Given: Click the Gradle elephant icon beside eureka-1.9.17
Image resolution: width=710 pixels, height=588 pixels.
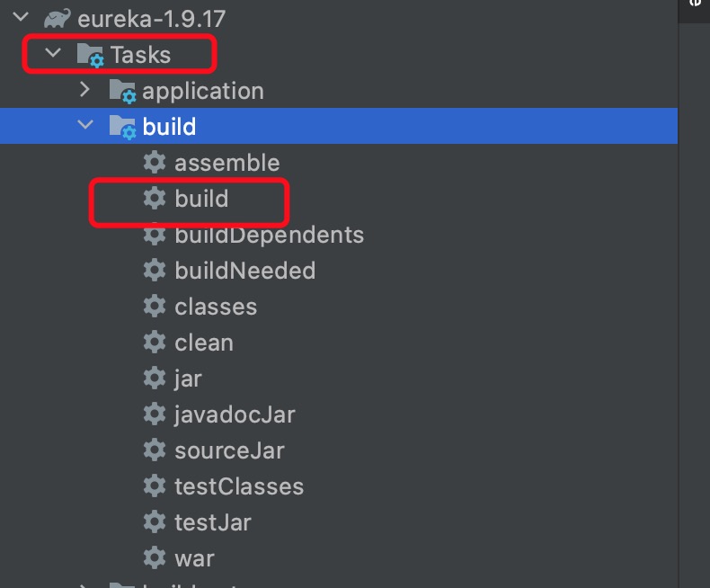Looking at the screenshot, I should [57, 19].
